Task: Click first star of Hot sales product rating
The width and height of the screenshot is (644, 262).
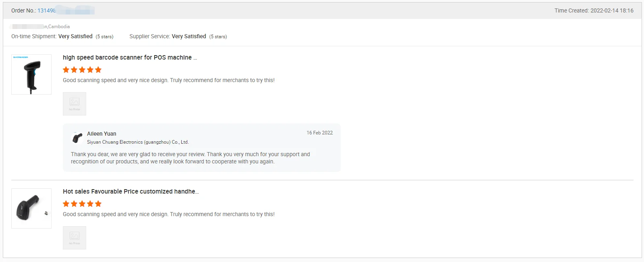Action: point(66,204)
